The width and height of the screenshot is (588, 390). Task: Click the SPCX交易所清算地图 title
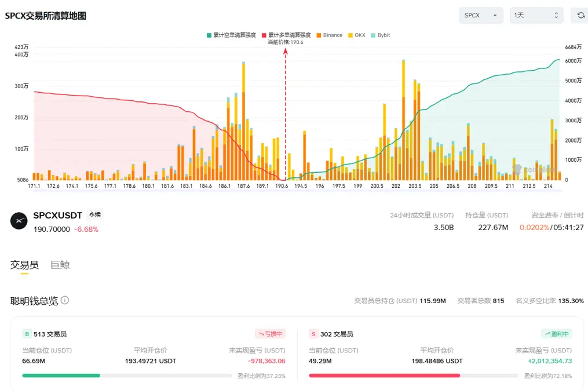click(45, 16)
